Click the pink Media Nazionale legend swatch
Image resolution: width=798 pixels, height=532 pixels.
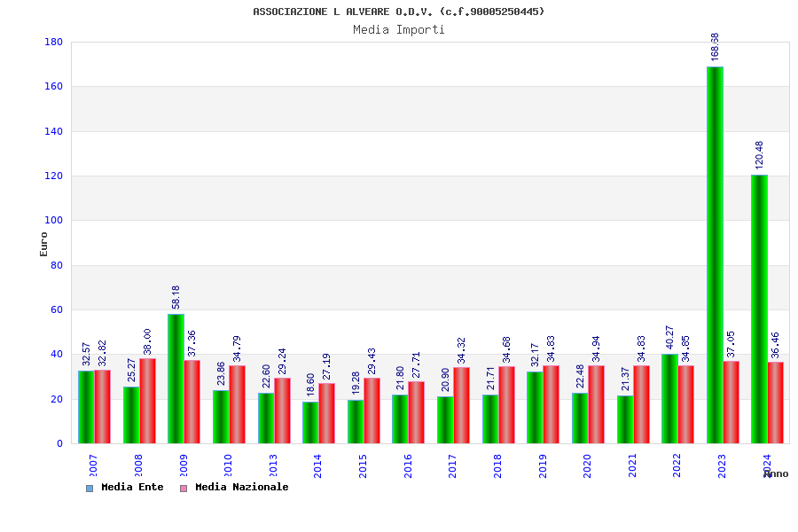pyautogui.click(x=184, y=489)
